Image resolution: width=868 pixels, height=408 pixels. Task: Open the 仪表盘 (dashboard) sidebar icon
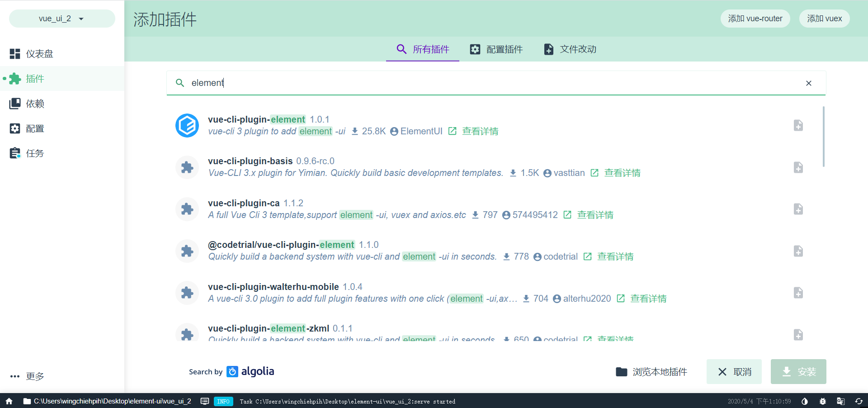click(14, 53)
